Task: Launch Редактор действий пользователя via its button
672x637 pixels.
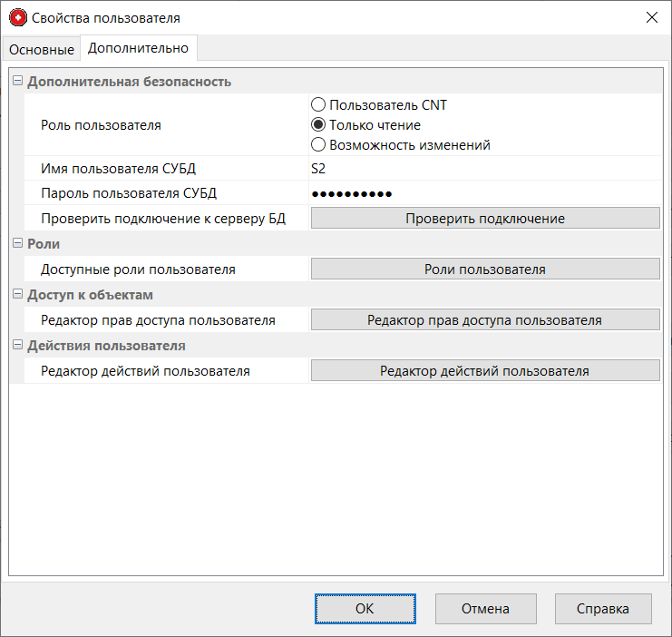Action: click(484, 371)
